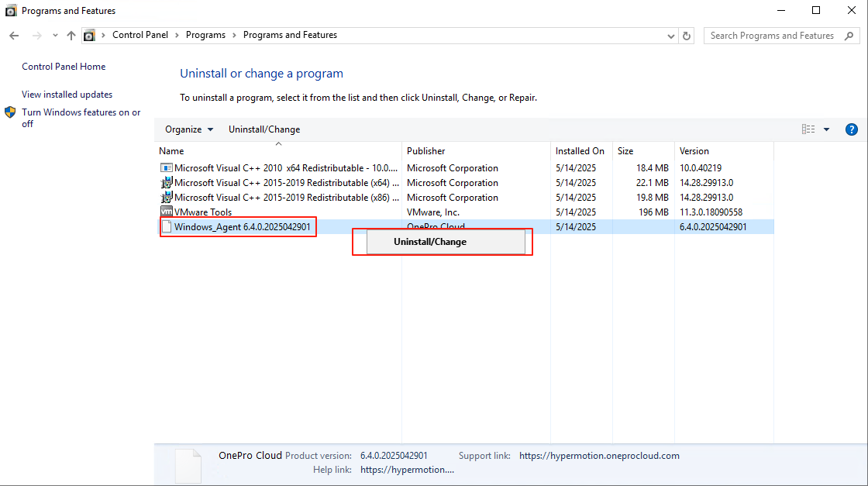Screen dimensions: 868x486
Task: Open the recent locations dropdown arrow
Action: pyautogui.click(x=55, y=36)
